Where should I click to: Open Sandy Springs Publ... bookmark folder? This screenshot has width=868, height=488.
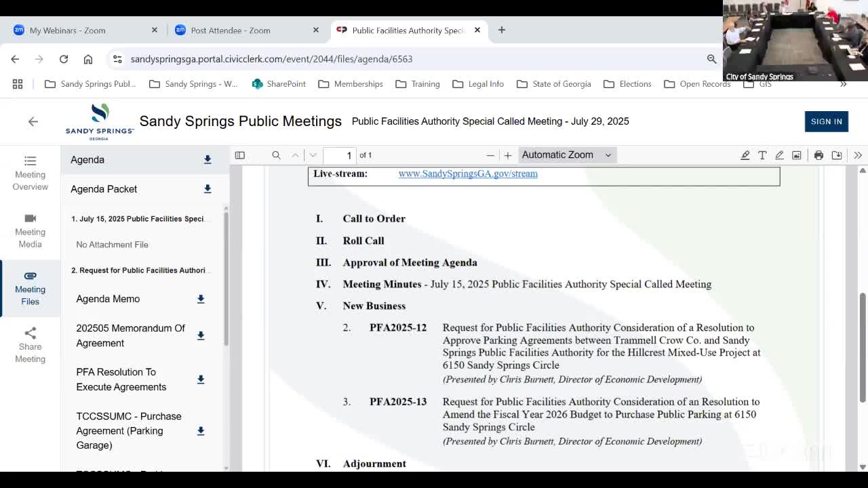pos(90,84)
